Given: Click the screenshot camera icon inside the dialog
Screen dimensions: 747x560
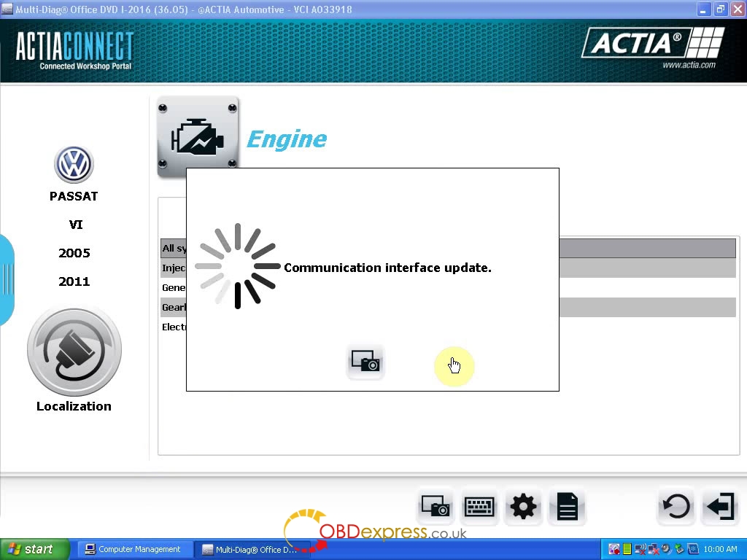Looking at the screenshot, I should [365, 361].
